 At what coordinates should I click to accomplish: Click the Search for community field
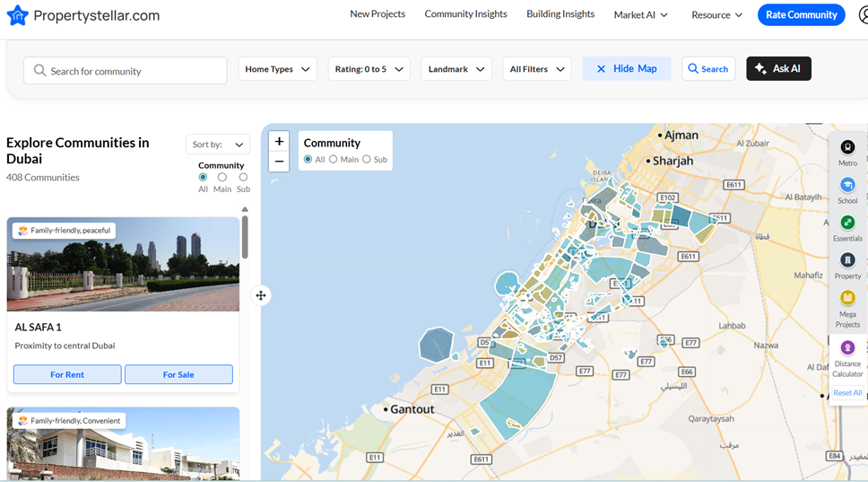click(126, 71)
